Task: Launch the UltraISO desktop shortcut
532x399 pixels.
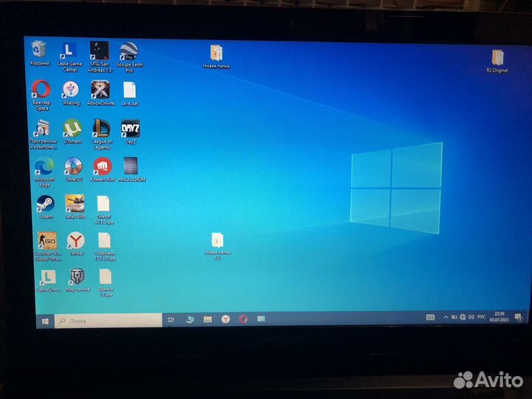Action: click(74, 169)
